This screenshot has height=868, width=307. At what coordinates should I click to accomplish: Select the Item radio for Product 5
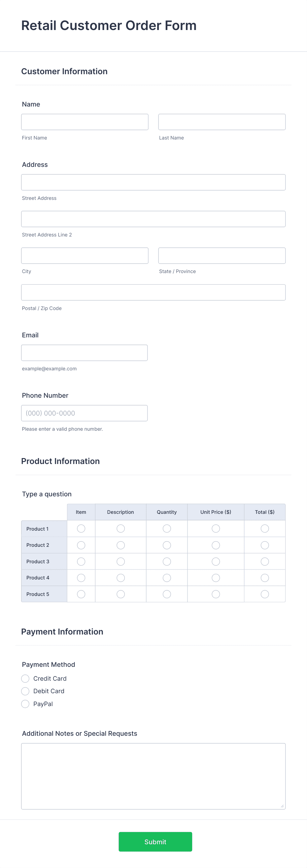pyautogui.click(x=81, y=594)
